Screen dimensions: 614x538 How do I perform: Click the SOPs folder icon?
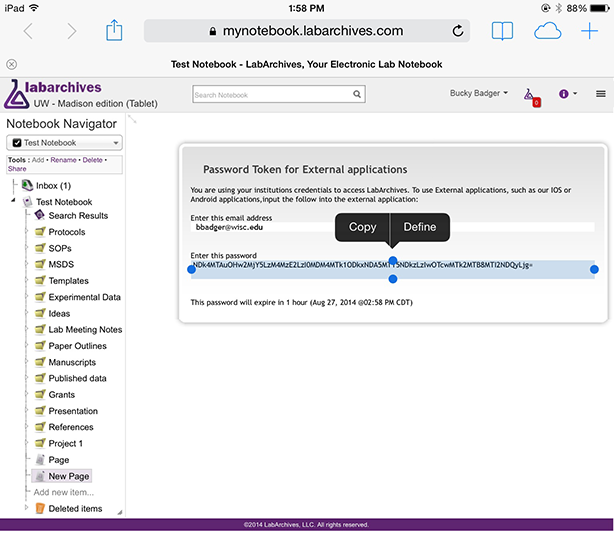coord(40,248)
